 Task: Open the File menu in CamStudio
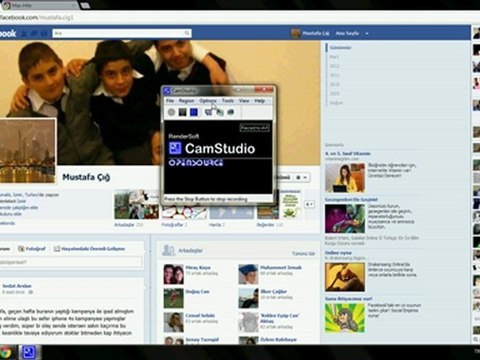[170, 101]
